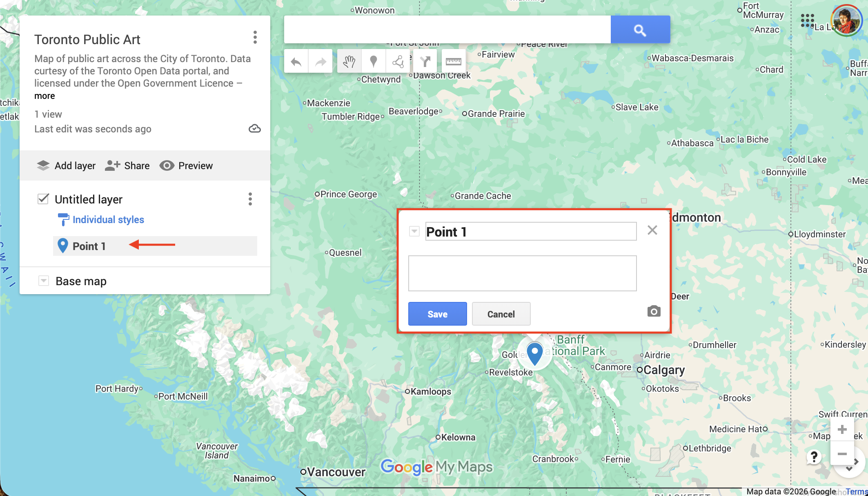The height and width of the screenshot is (496, 868).
Task: Select the Add directions tool
Action: [x=425, y=62]
